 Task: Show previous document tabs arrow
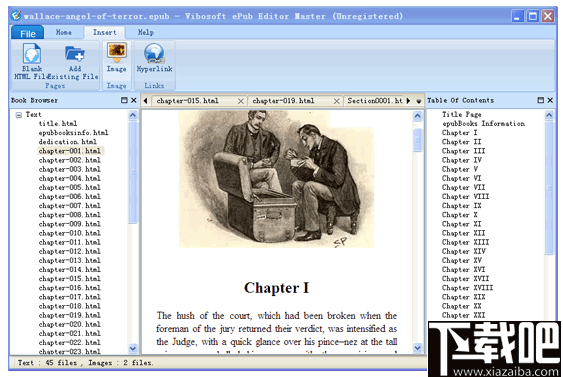[x=145, y=101]
